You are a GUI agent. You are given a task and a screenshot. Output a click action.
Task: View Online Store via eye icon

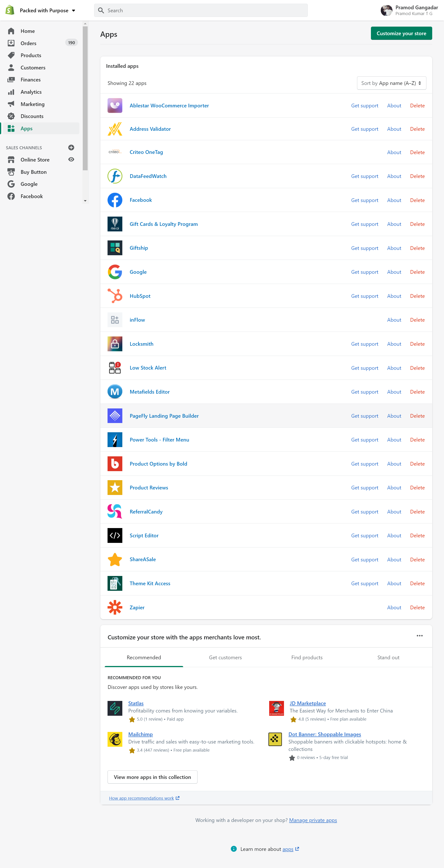71,159
